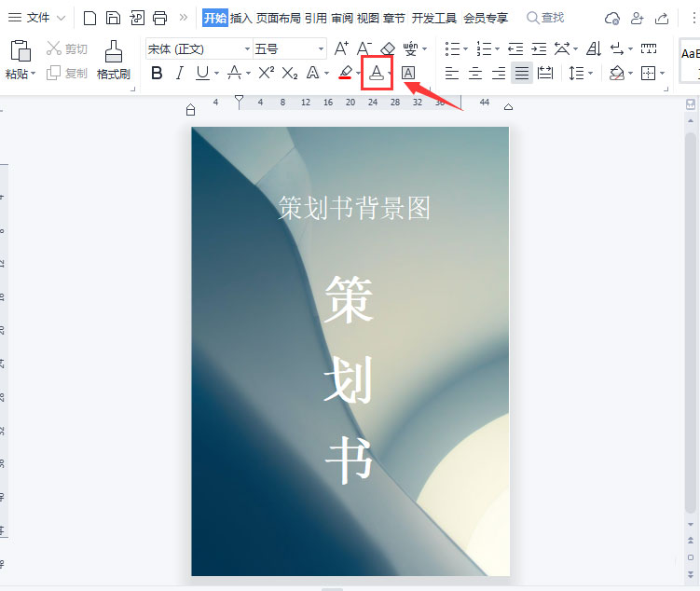The image size is (700, 591).
Task: Open the font size combo box 五号
Action: click(289, 48)
